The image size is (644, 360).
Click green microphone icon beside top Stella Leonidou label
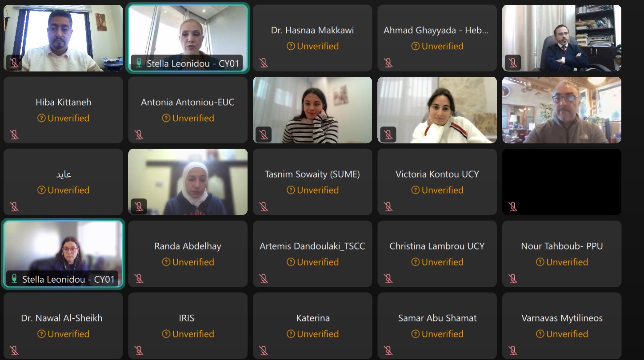coord(139,63)
